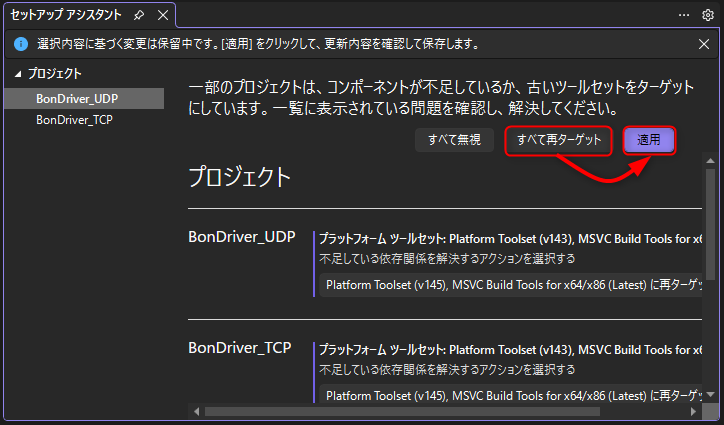Image resolution: width=724 pixels, height=425 pixels.
Task: Click the すべて再ターゲット button
Action: coord(558,140)
